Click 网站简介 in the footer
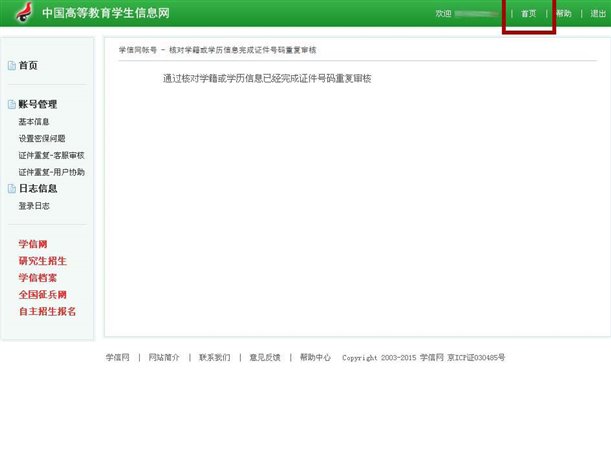Screen dimensions: 611x452 (x=164, y=357)
